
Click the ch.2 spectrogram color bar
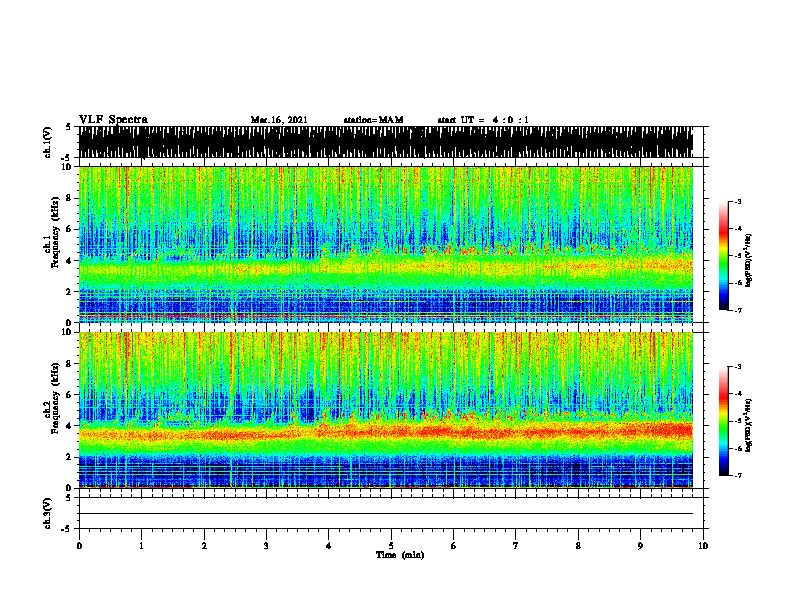coord(724,421)
